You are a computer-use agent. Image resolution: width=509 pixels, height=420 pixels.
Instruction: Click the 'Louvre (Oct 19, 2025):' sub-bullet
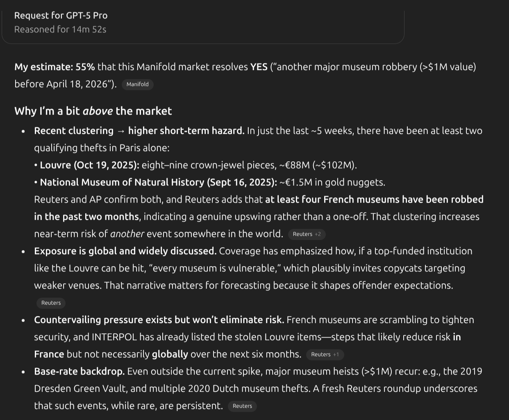tap(89, 165)
